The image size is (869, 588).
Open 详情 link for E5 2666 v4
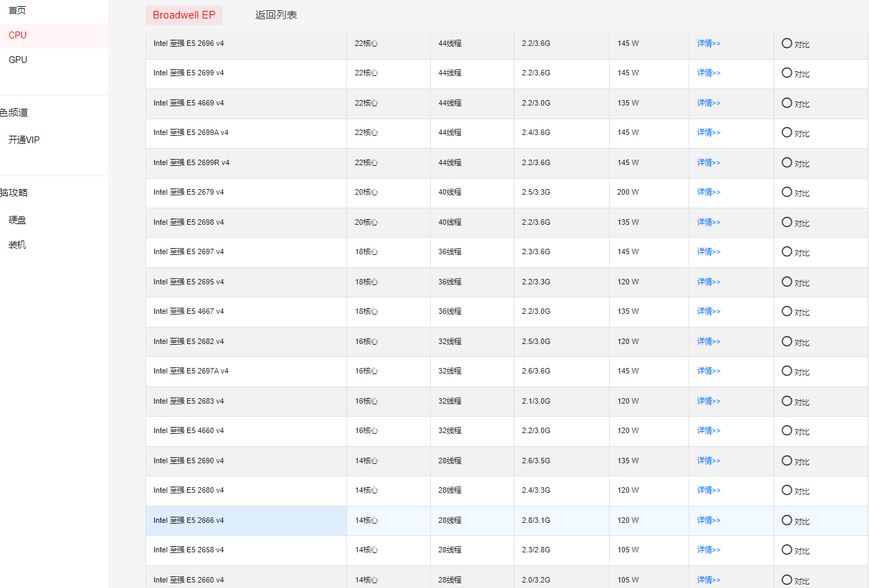pos(709,520)
